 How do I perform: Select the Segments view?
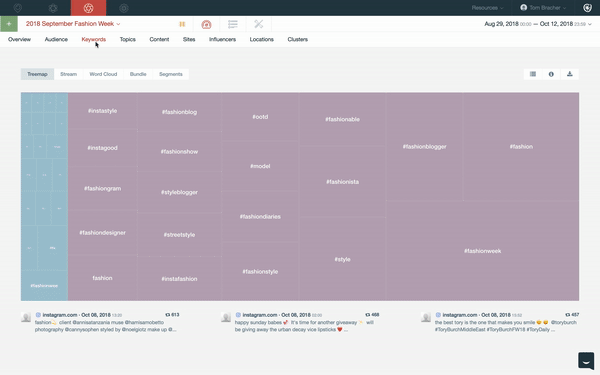pos(171,74)
